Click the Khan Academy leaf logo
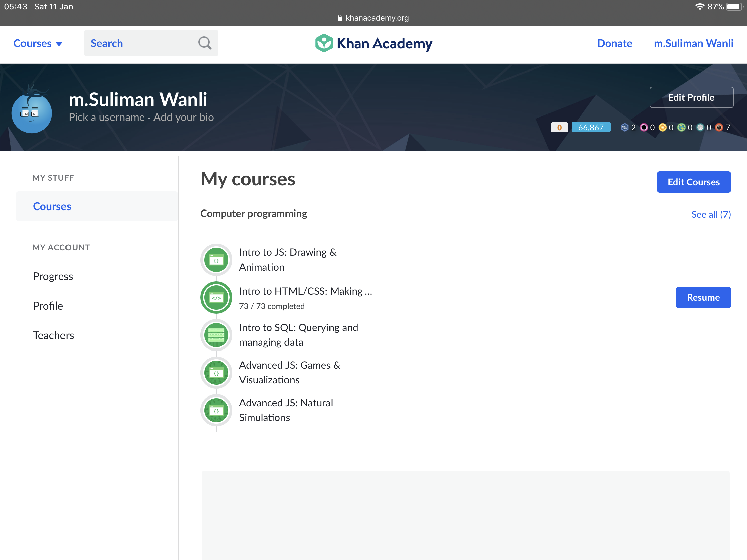 [324, 43]
